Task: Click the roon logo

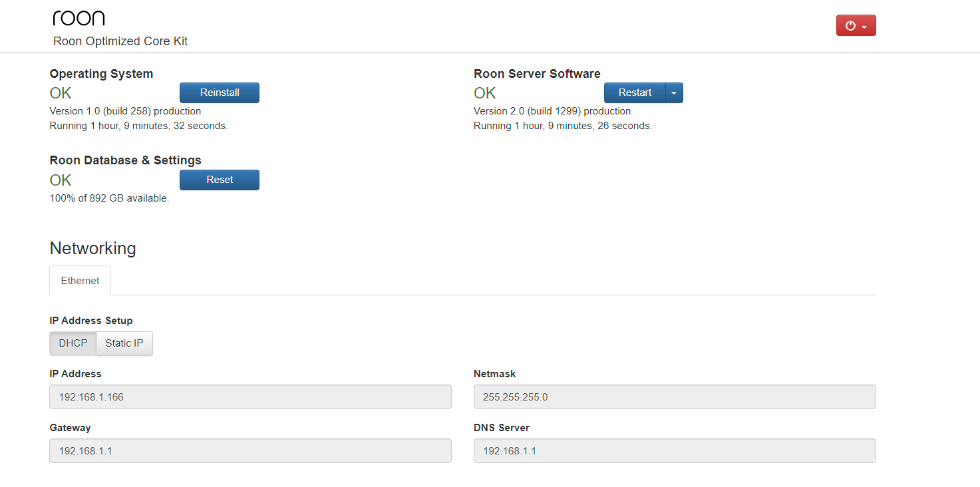Action: coord(79,18)
